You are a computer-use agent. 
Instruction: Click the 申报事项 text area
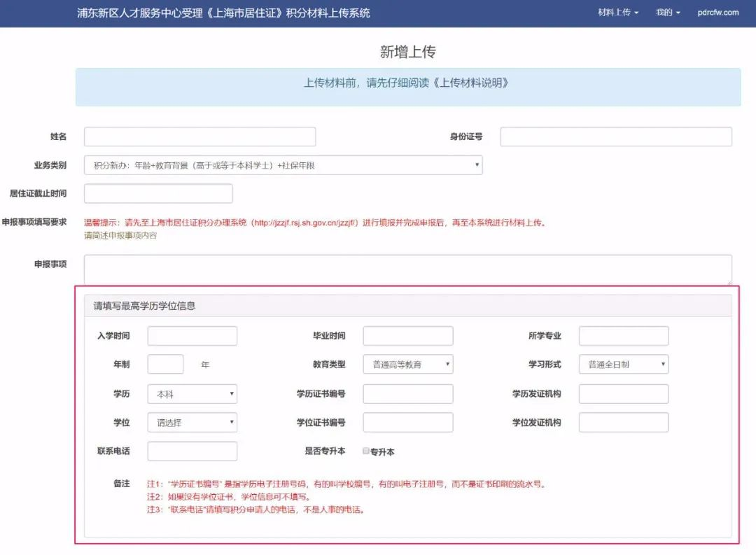[407, 269]
